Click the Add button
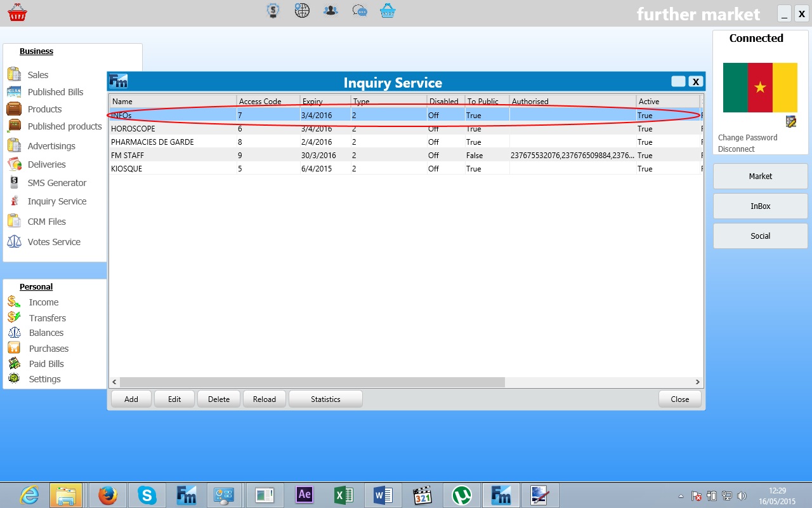The height and width of the screenshot is (508, 812). [x=131, y=399]
